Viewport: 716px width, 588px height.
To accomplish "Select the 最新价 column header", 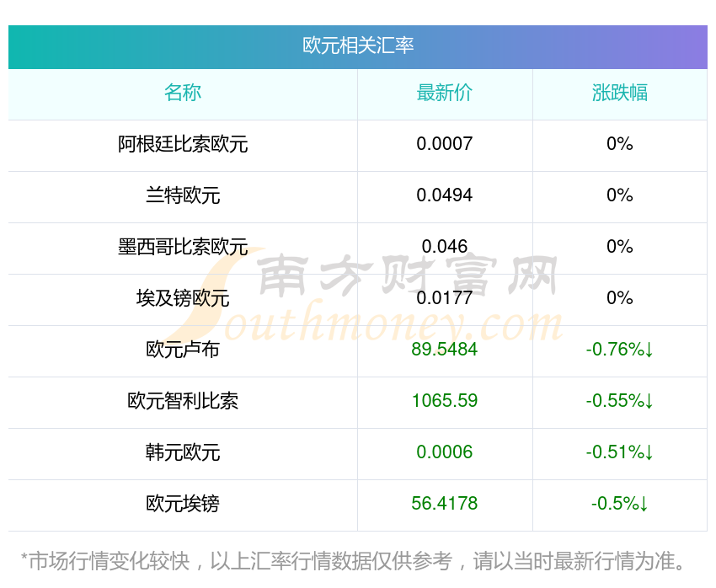I will click(x=444, y=93).
